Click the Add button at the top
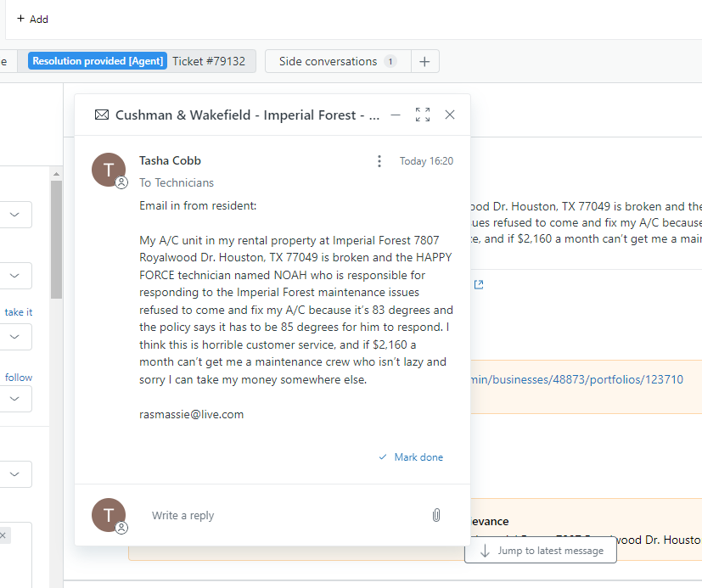 coord(32,19)
